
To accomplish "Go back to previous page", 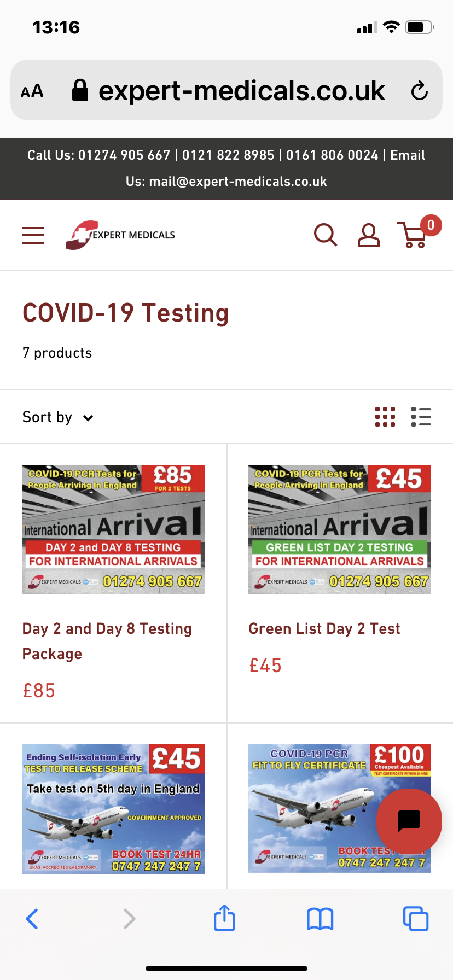I will point(32,919).
